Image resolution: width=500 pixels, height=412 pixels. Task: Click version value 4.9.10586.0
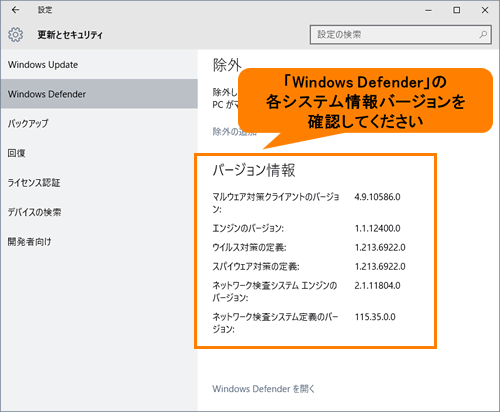pyautogui.click(x=377, y=197)
